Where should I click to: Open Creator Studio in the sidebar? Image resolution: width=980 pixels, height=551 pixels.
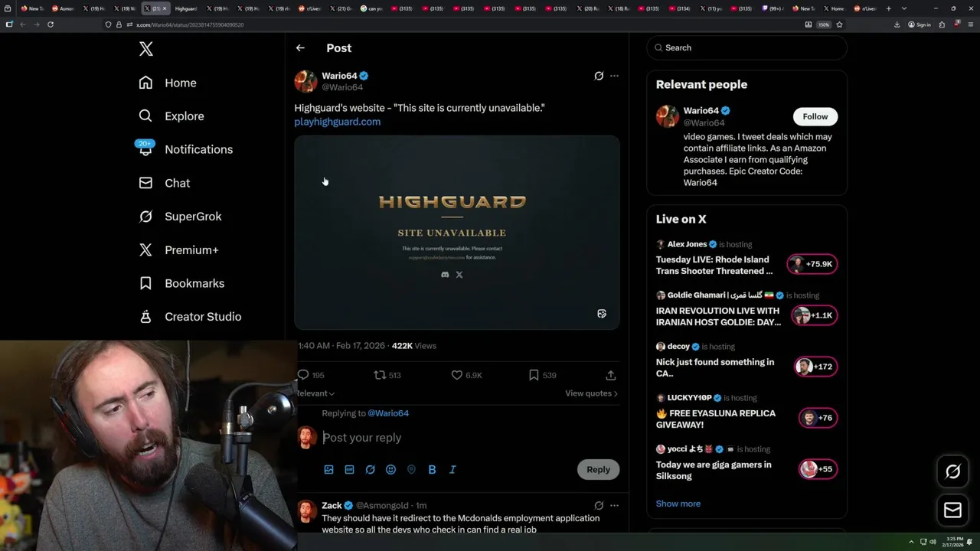(190, 317)
